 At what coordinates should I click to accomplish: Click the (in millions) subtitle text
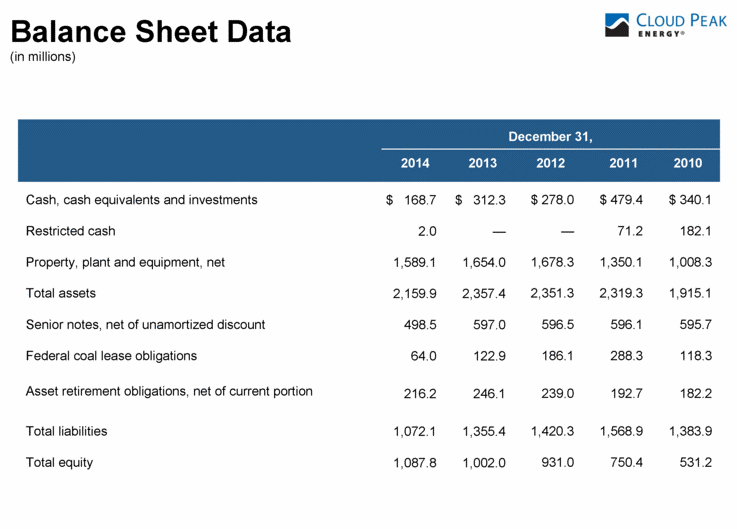click(x=42, y=57)
